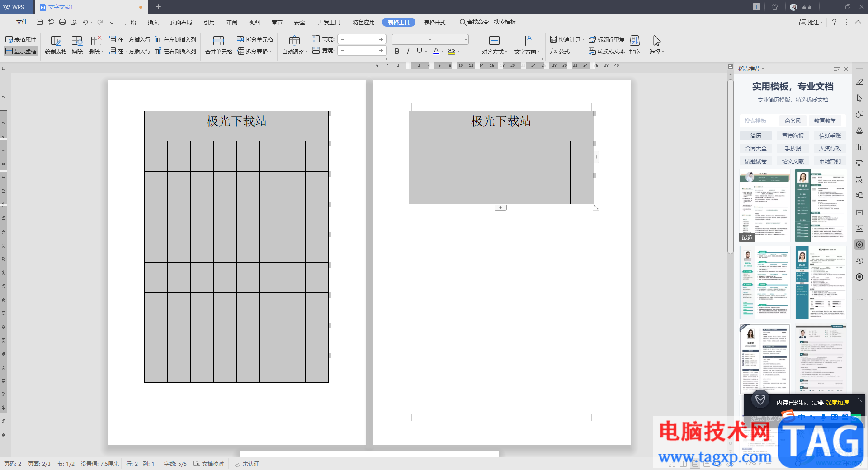The height and width of the screenshot is (470, 868).
Task: Switch to the 开发工具 tab
Action: coord(329,22)
